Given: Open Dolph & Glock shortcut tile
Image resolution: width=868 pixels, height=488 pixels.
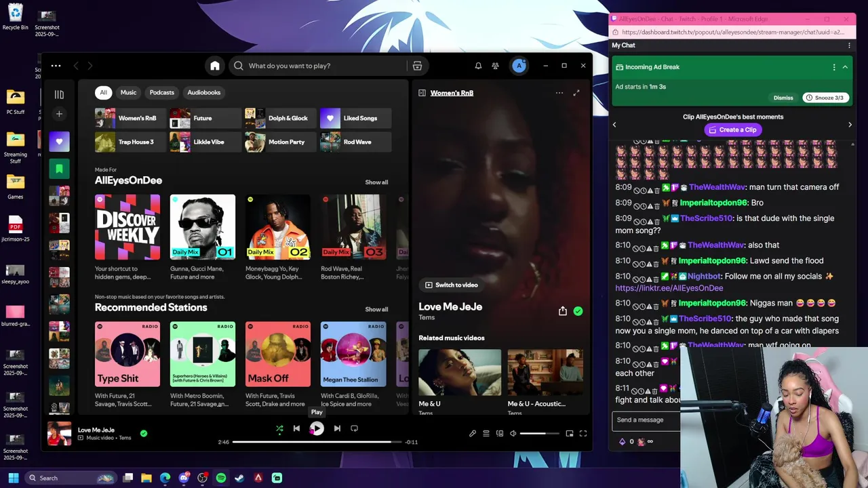Looking at the screenshot, I should click(280, 118).
